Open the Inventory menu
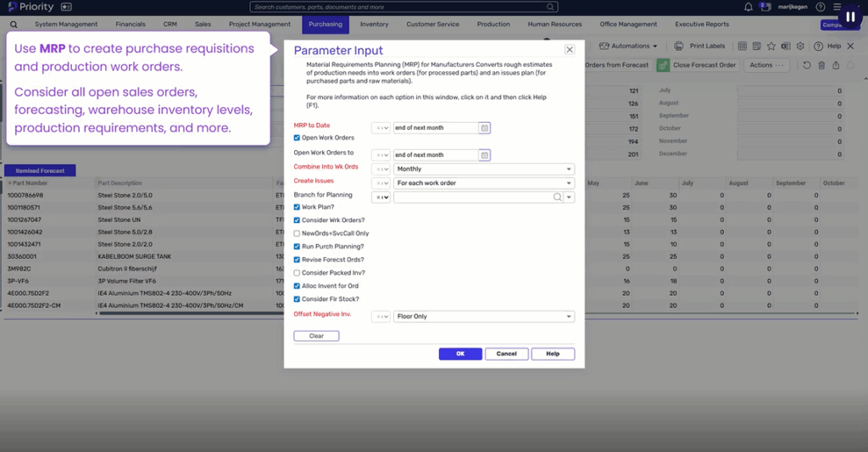Image resolution: width=868 pixels, height=452 pixels. pyautogui.click(x=374, y=25)
